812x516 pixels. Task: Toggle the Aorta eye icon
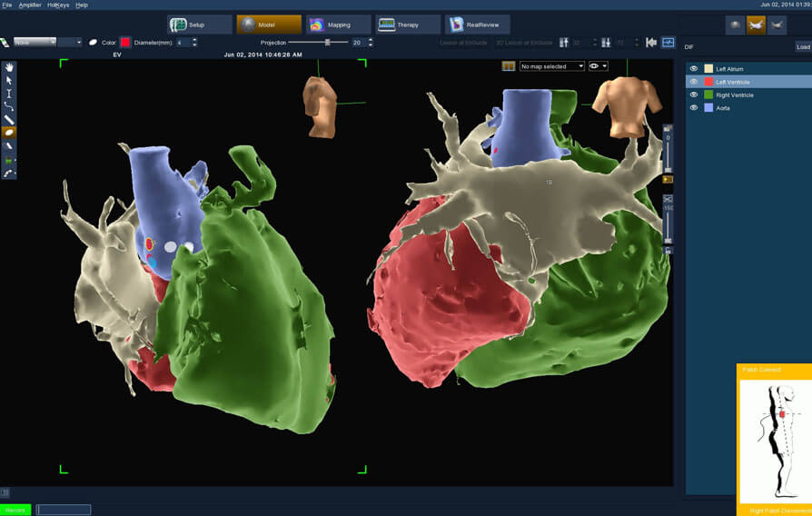pos(694,108)
